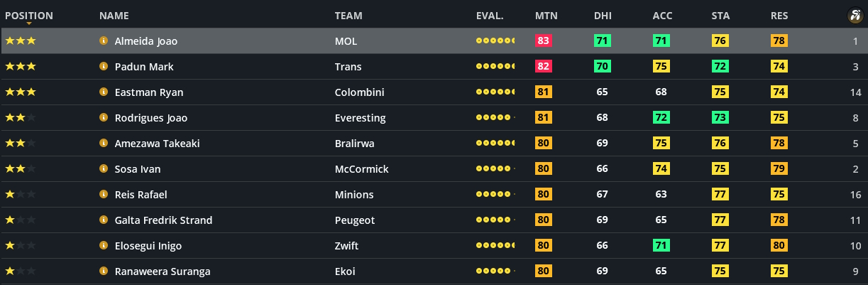Open info icon for Padun Mark
Image resolution: width=868 pixels, height=285 pixels.
(104, 67)
